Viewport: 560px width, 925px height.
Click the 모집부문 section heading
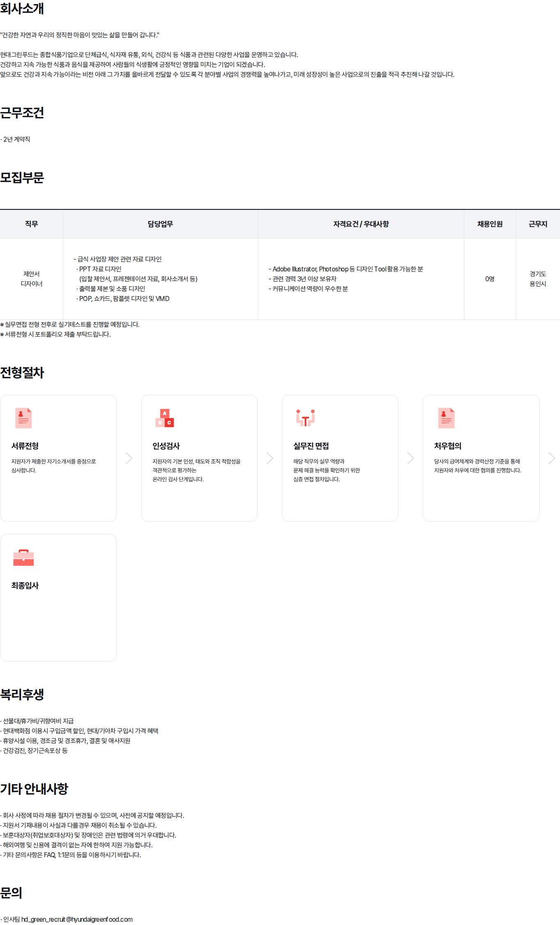(x=22, y=177)
